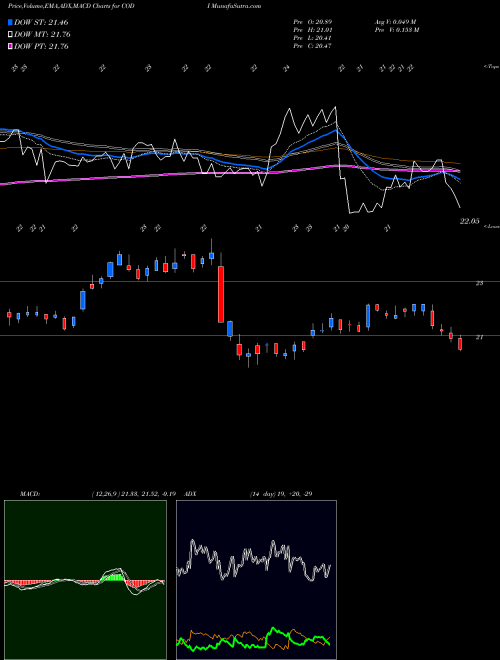Select the 'DOW PT: 21.76' legend text
Image resolution: width=500 pixels, height=660 pixels.
[x=41, y=46]
